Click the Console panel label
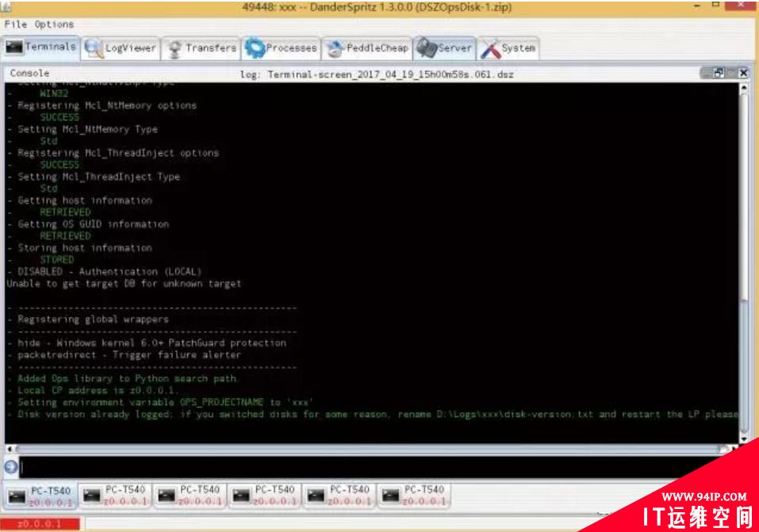 (x=29, y=73)
